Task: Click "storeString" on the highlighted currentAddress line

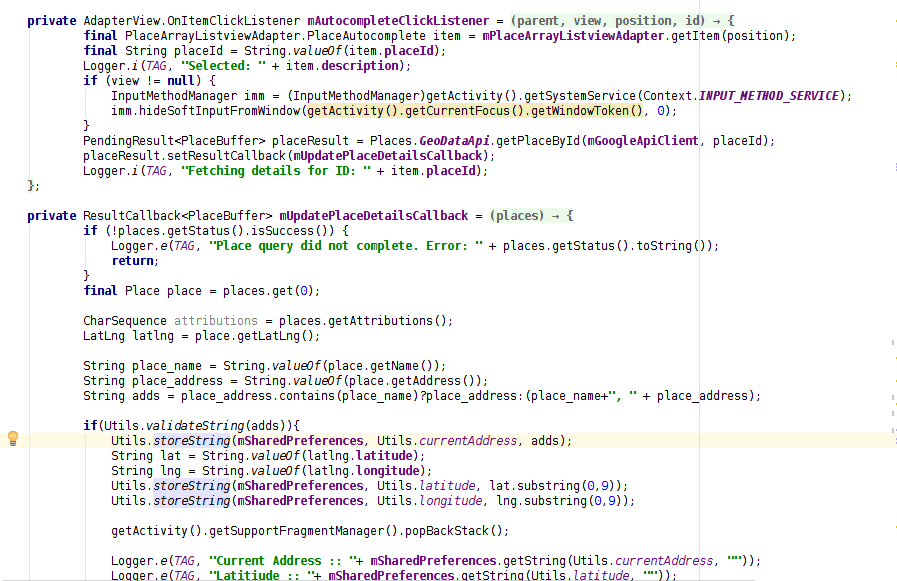Action: click(x=192, y=440)
